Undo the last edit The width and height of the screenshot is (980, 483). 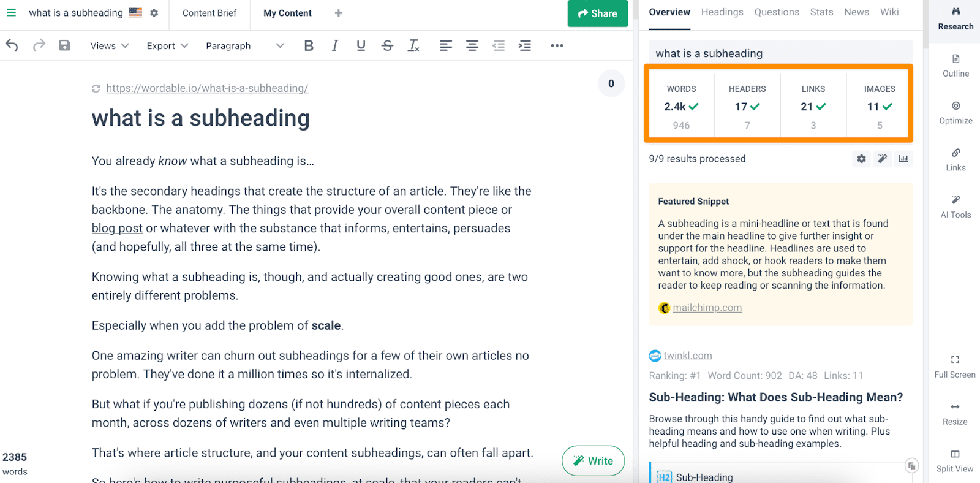[12, 45]
